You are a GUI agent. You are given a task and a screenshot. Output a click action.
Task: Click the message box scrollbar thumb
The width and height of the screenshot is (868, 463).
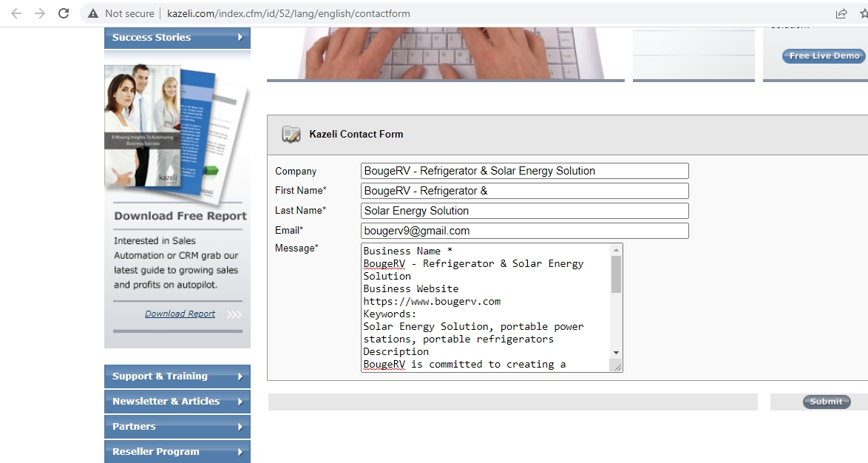point(617,274)
